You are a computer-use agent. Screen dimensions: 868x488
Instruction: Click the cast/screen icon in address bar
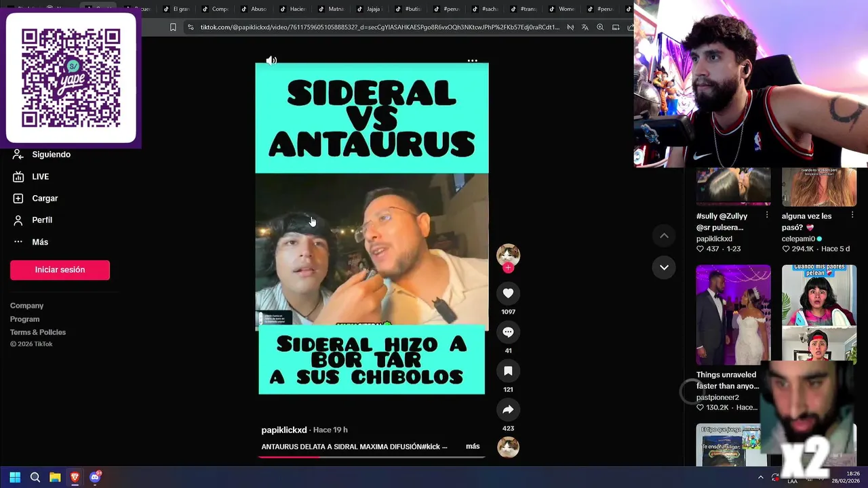[x=616, y=27]
